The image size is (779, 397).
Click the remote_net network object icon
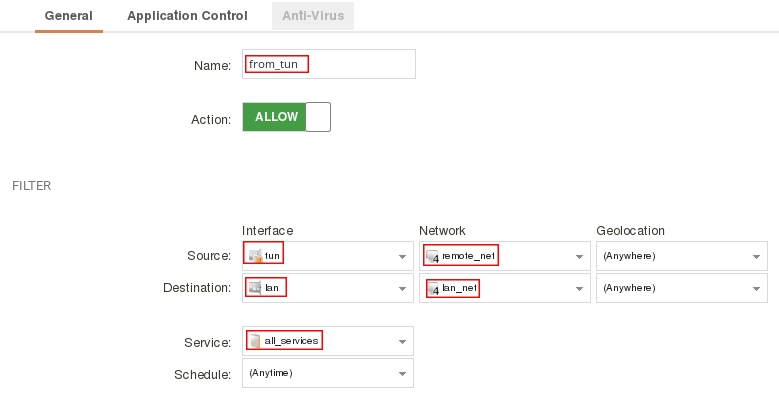pos(433,256)
